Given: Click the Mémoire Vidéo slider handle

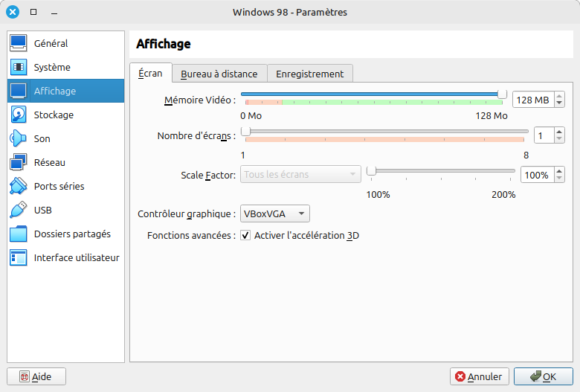Looking at the screenshot, I should 502,94.
